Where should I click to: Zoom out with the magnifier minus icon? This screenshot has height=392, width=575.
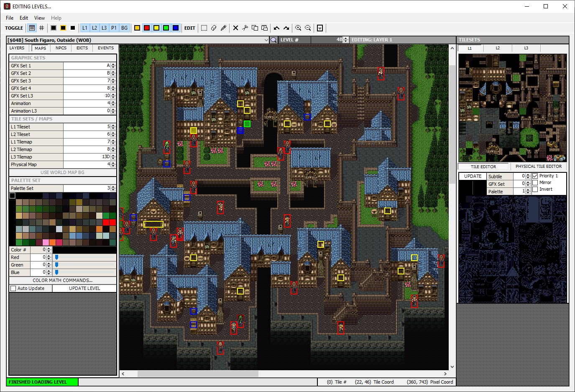coord(308,28)
